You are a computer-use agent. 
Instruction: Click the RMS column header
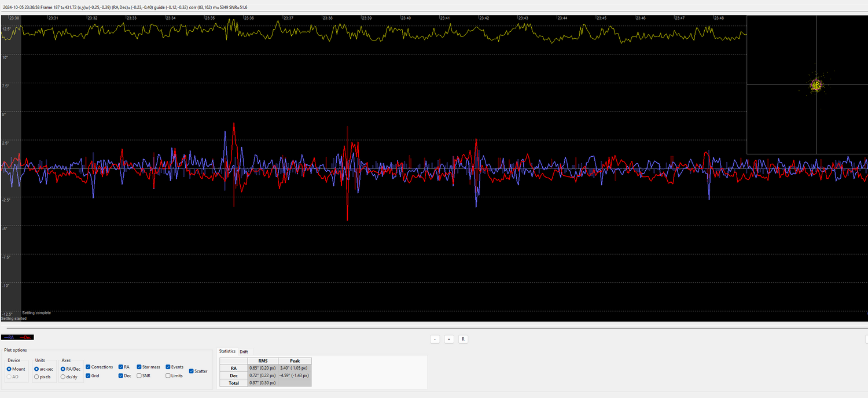263,360
